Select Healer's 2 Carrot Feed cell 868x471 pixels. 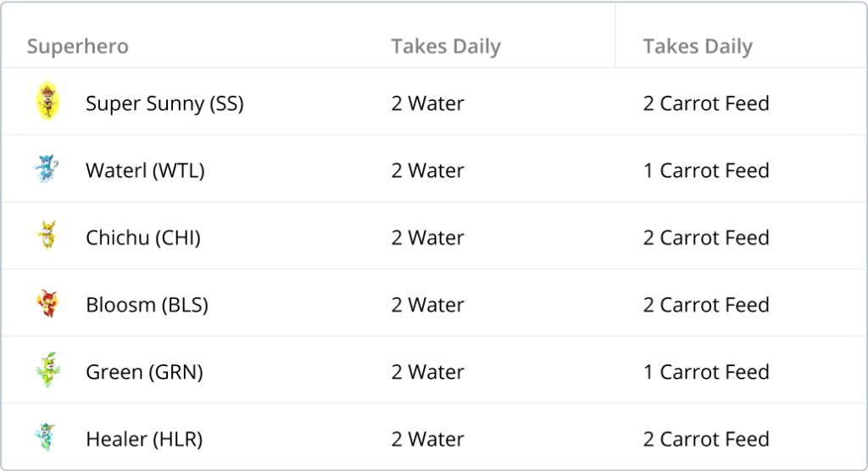pyautogui.click(x=706, y=440)
